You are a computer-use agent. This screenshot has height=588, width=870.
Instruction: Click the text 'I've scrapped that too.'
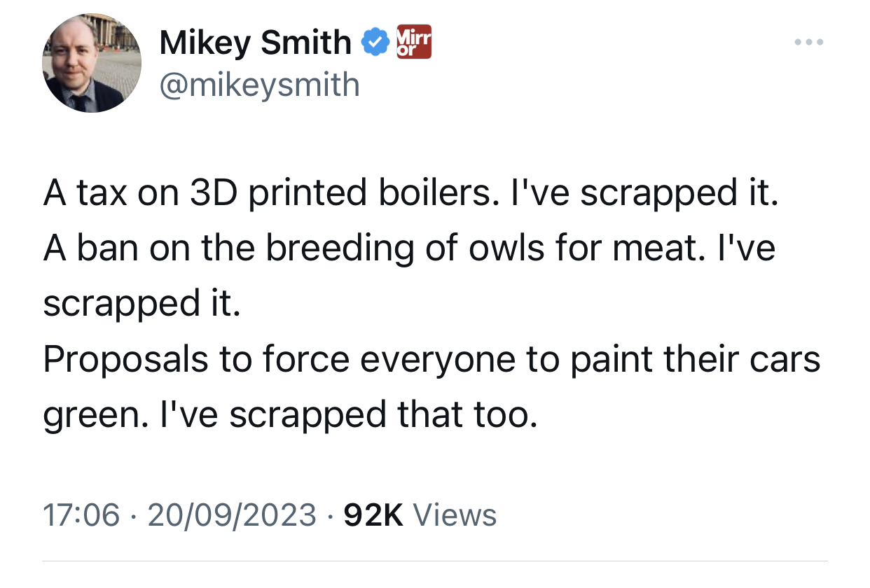383,416
